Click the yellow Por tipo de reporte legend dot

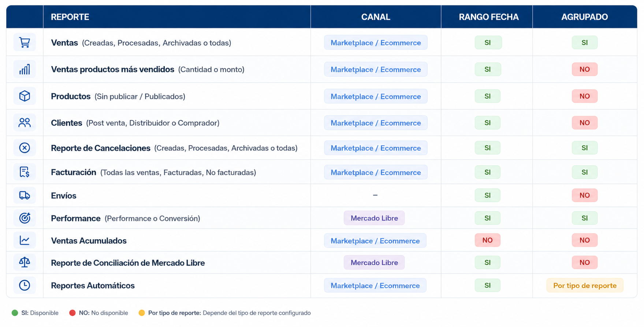[142, 313]
